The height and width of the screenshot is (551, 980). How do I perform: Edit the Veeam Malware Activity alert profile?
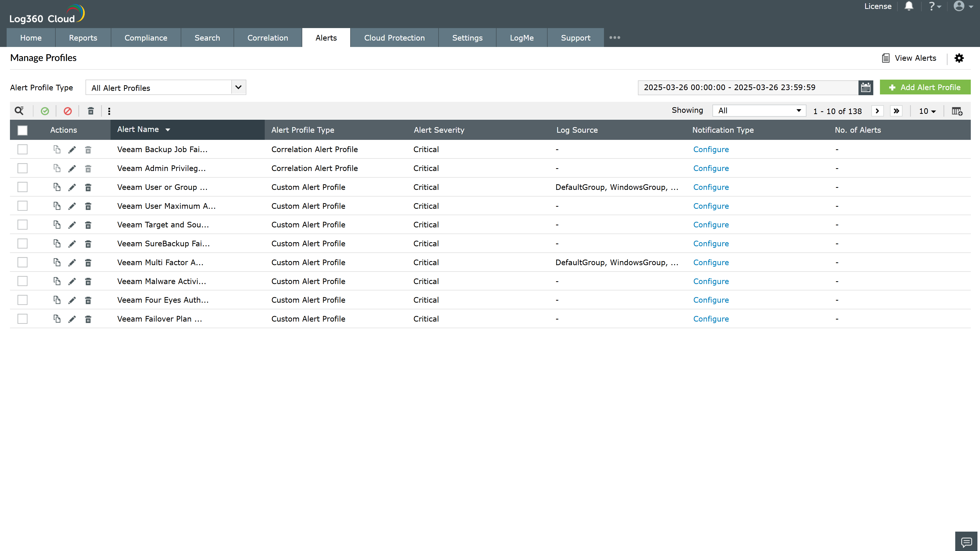[x=72, y=281]
